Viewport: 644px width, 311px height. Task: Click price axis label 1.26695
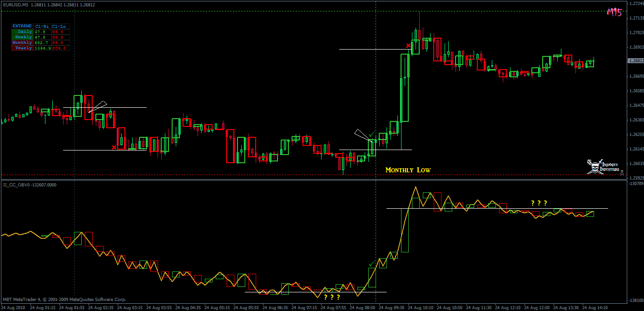tap(637, 76)
